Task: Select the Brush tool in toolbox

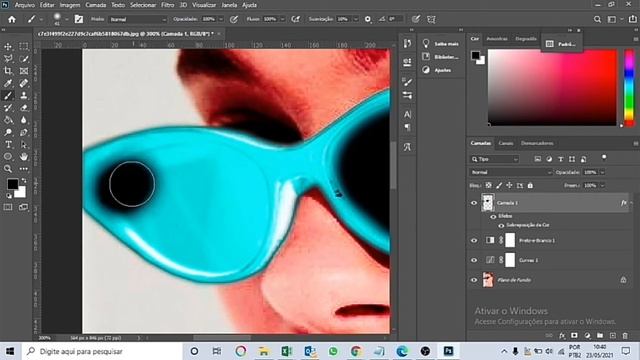Action: tap(8, 96)
